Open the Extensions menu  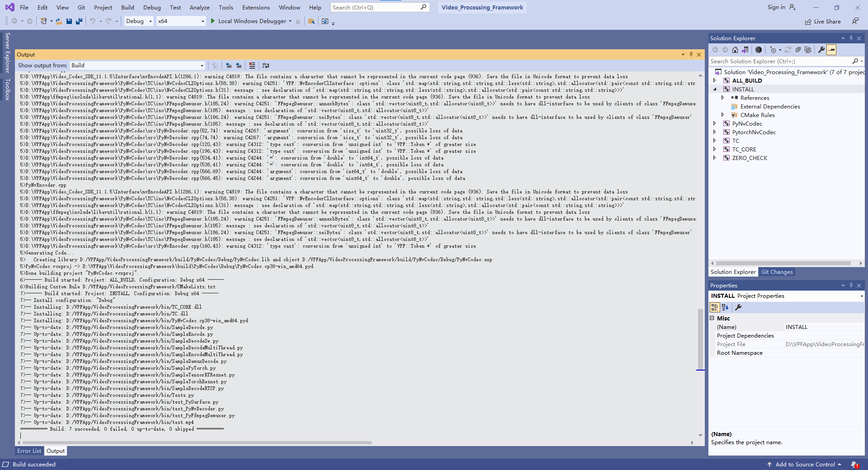point(256,7)
